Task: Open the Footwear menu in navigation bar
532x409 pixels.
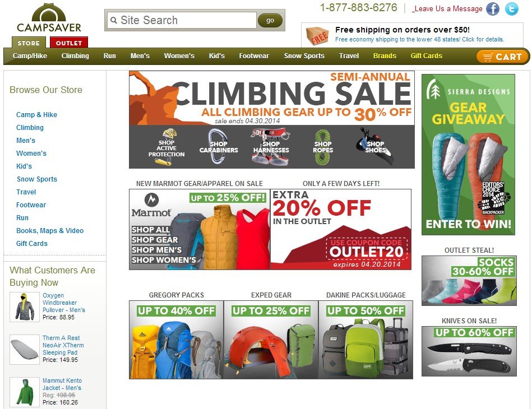Action: (254, 56)
